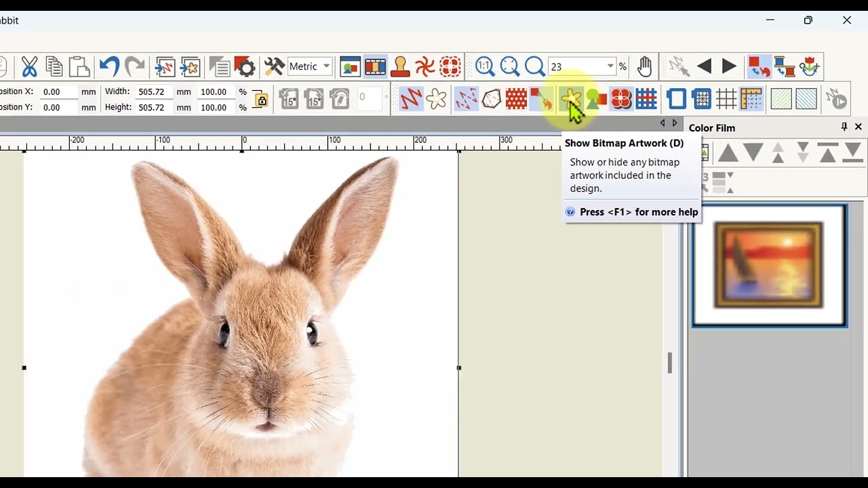
Task: Toggle Show Stitches red zigzag icon
Action: [x=411, y=99]
